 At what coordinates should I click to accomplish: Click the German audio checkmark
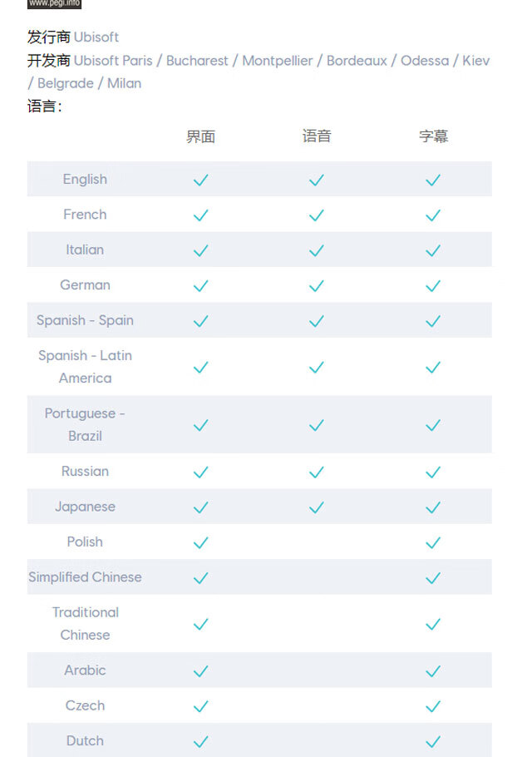(317, 286)
